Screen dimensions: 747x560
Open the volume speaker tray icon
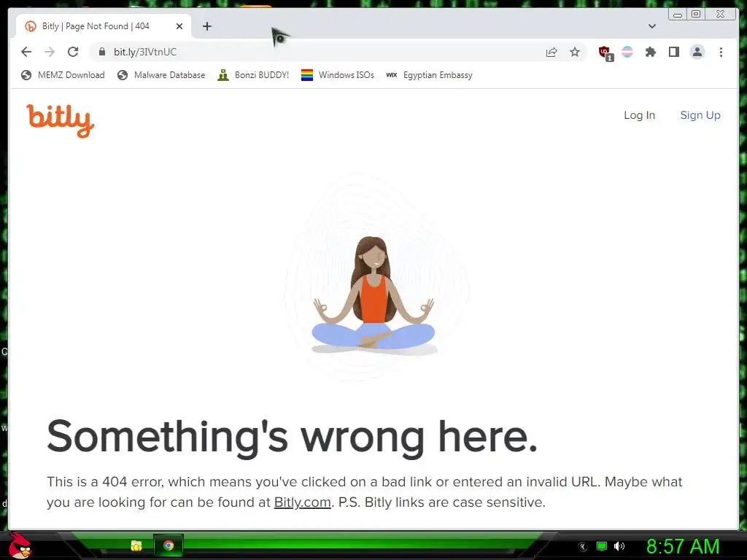point(619,546)
